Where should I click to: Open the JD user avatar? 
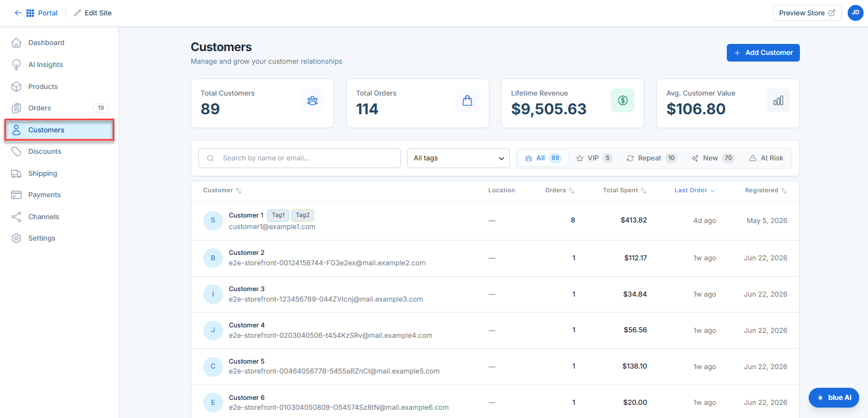[855, 13]
